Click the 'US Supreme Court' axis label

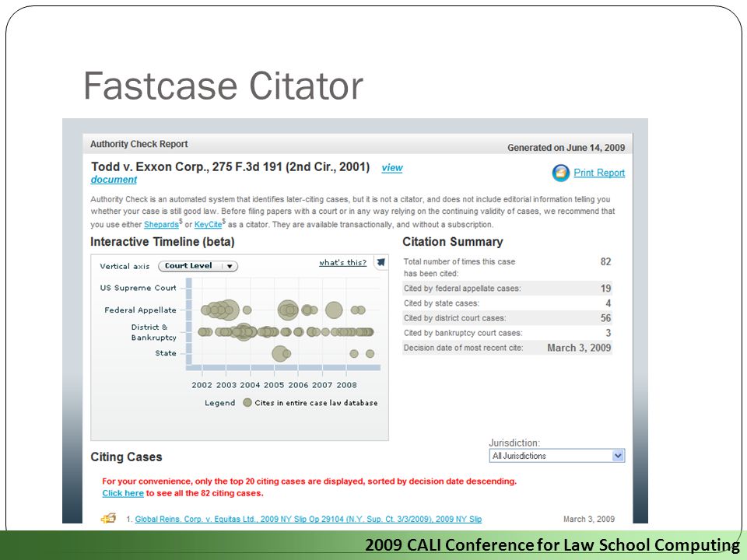click(139, 288)
